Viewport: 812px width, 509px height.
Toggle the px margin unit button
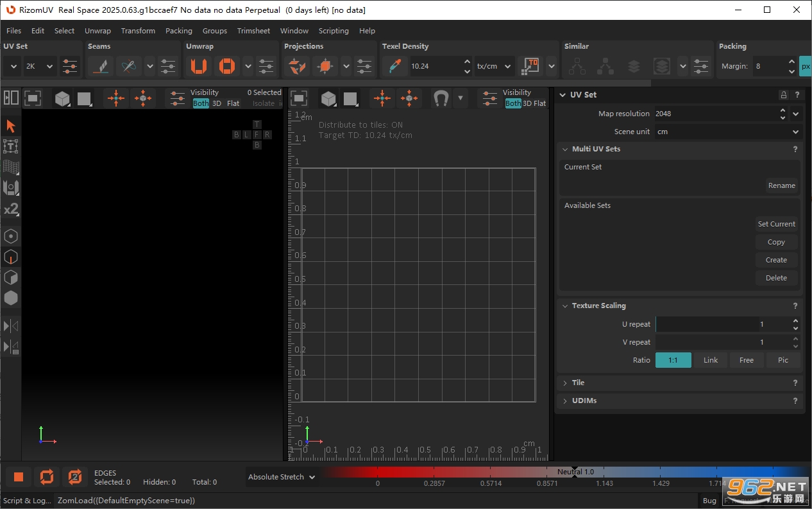[806, 66]
